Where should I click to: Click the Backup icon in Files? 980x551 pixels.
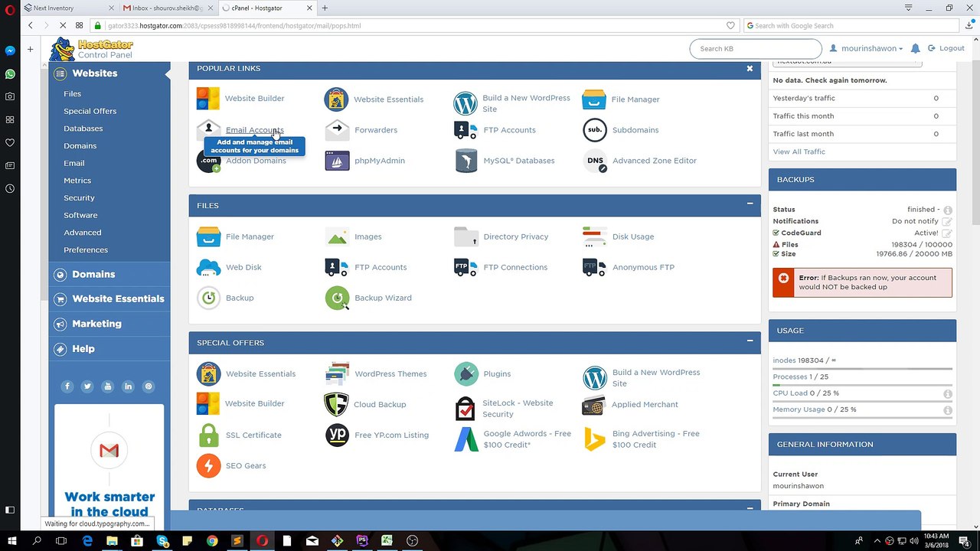pyautogui.click(x=208, y=298)
